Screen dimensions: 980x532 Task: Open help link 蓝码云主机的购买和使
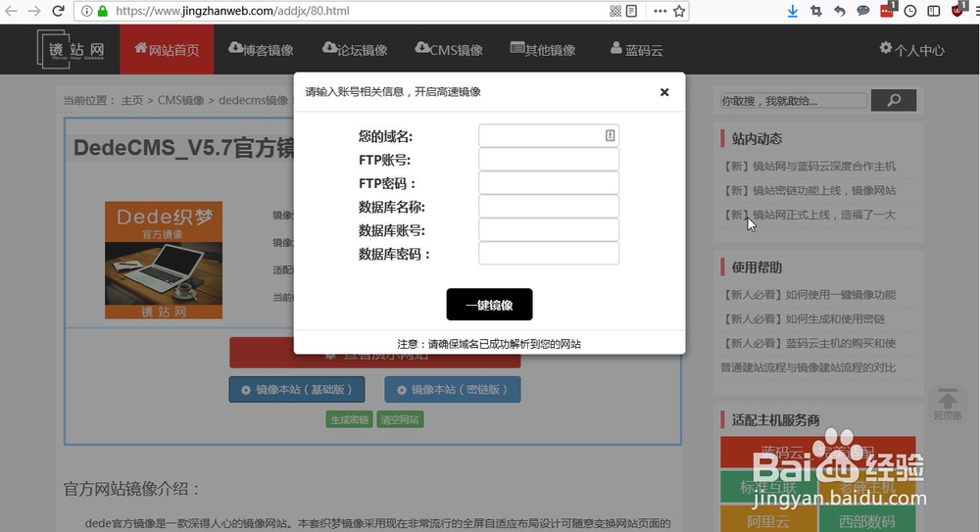coord(809,344)
